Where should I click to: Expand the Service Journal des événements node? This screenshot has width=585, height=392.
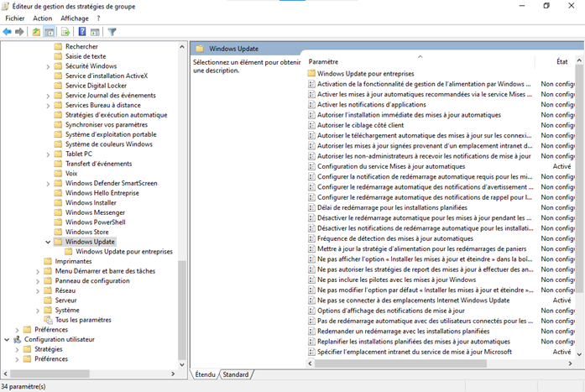click(48, 96)
